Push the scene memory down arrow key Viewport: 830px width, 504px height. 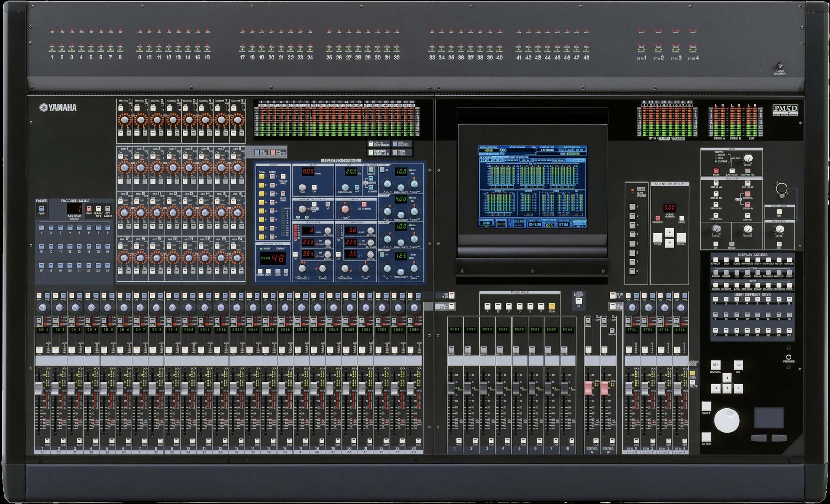[670, 242]
